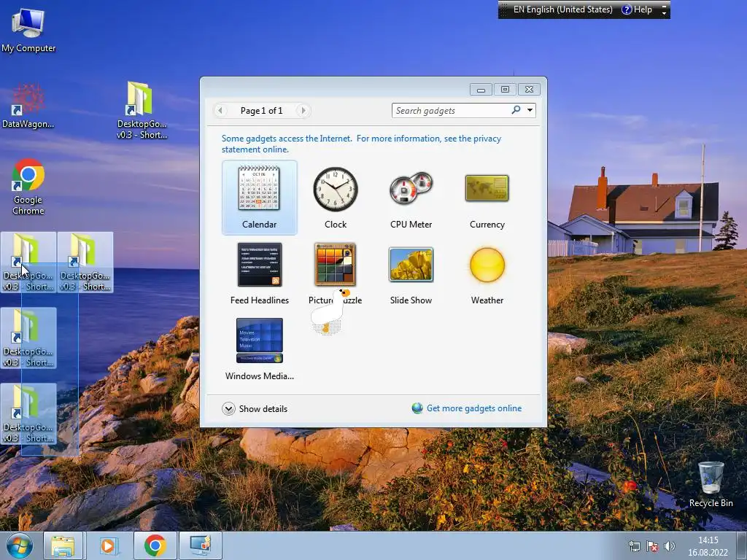
Task: Open Chrome from the taskbar
Action: pyautogui.click(x=155, y=545)
